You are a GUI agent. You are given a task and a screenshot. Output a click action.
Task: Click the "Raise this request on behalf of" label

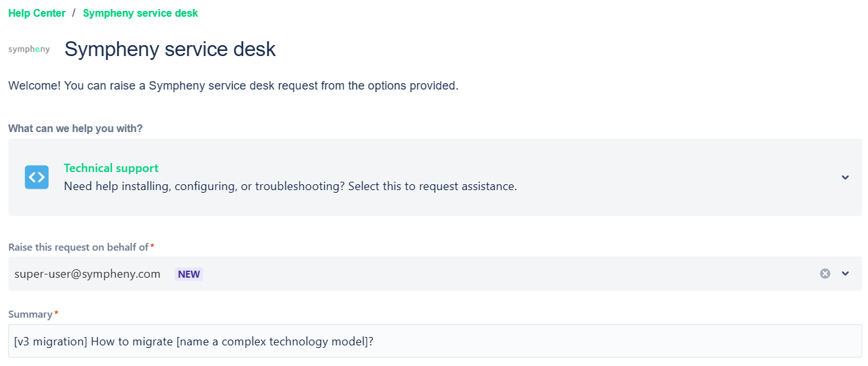(79, 247)
